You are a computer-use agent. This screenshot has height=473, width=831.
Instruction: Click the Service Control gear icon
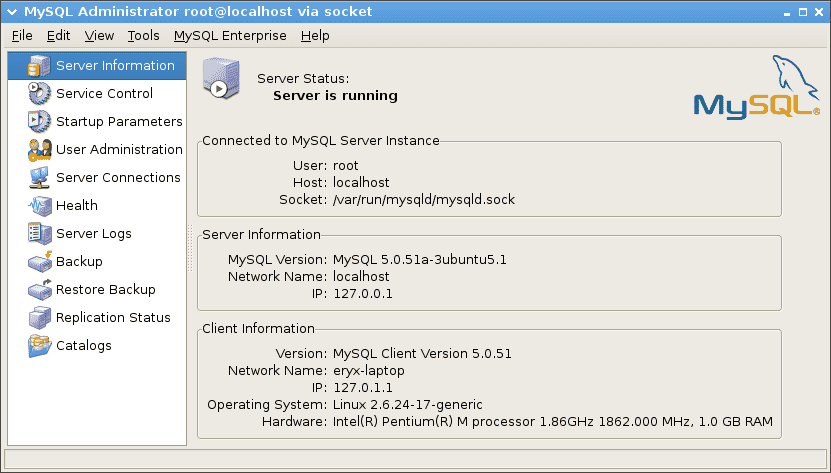(39, 93)
